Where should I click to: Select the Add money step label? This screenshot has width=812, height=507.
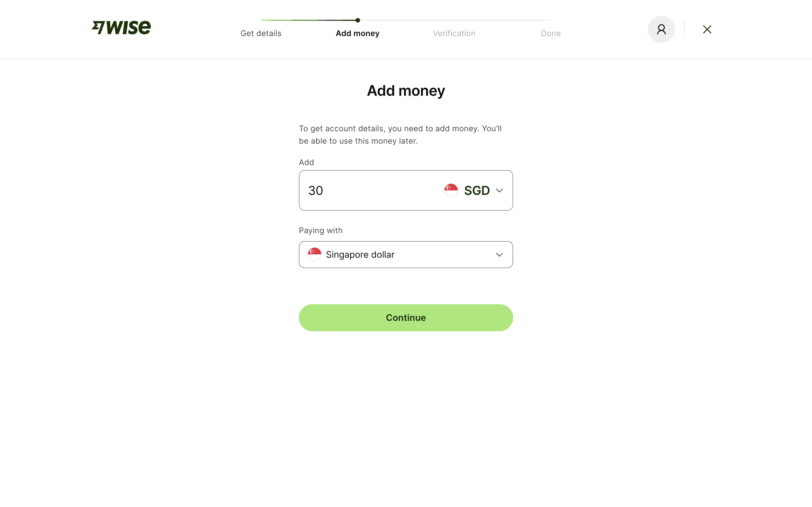click(x=357, y=34)
